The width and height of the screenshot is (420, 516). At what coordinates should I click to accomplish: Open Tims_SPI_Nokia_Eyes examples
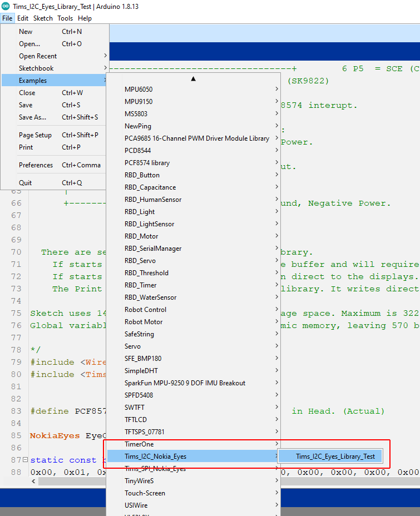[193, 469]
